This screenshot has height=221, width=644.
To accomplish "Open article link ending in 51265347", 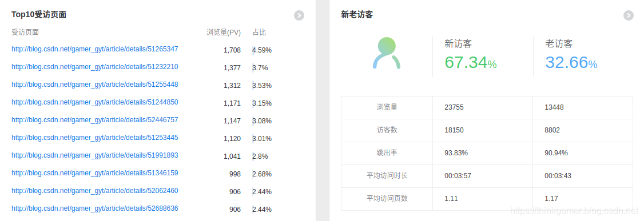I will tap(95, 49).
